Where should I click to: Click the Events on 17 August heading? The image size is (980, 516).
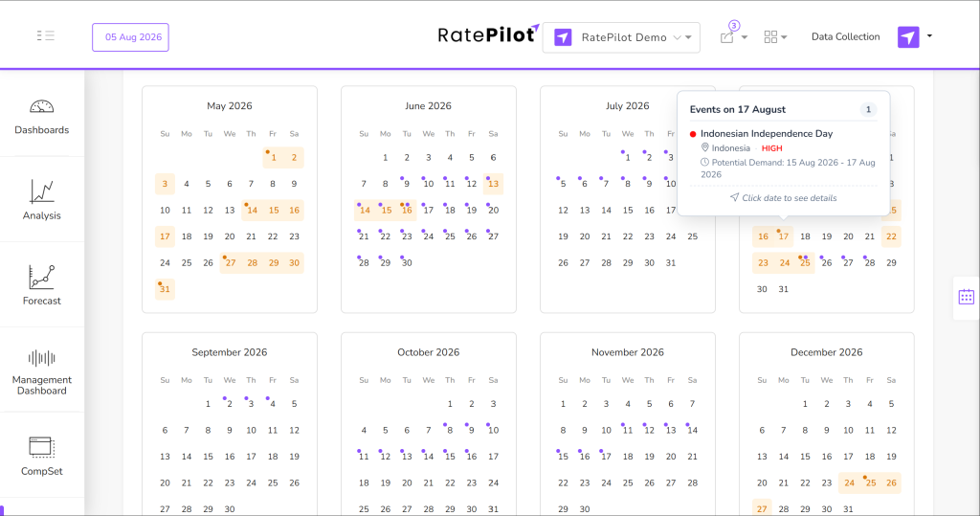pos(738,109)
